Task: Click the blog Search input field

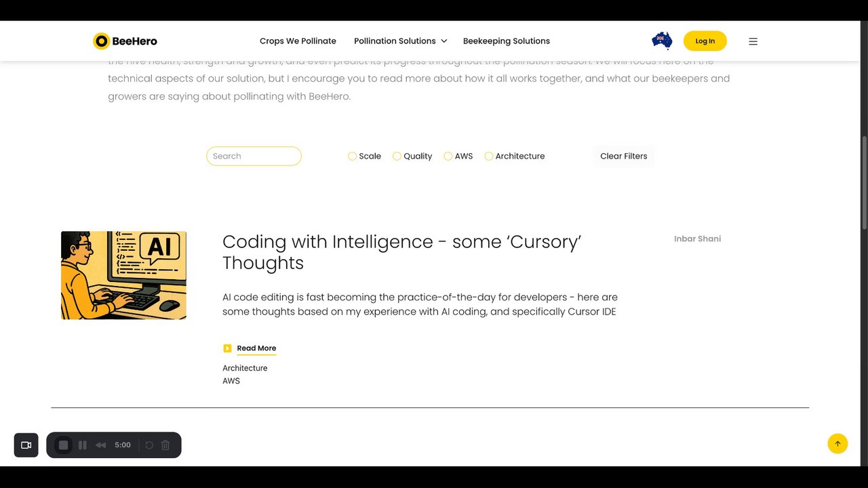Action: (x=254, y=156)
